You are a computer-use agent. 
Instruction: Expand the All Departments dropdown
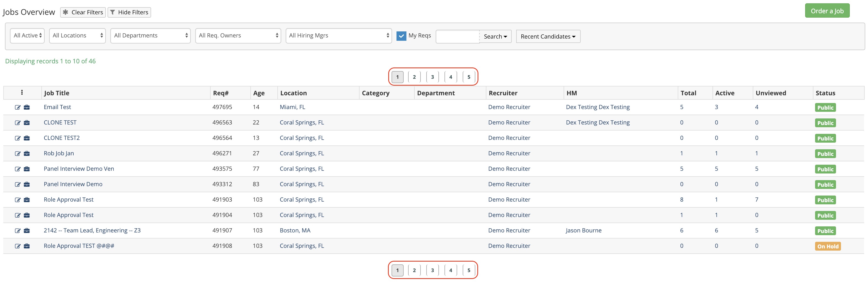(x=151, y=36)
